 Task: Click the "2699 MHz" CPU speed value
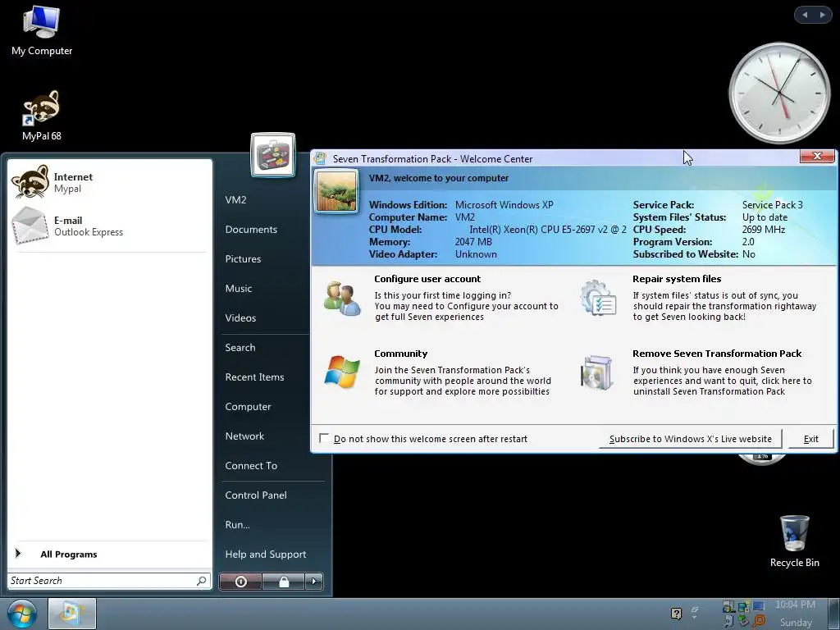pos(764,230)
